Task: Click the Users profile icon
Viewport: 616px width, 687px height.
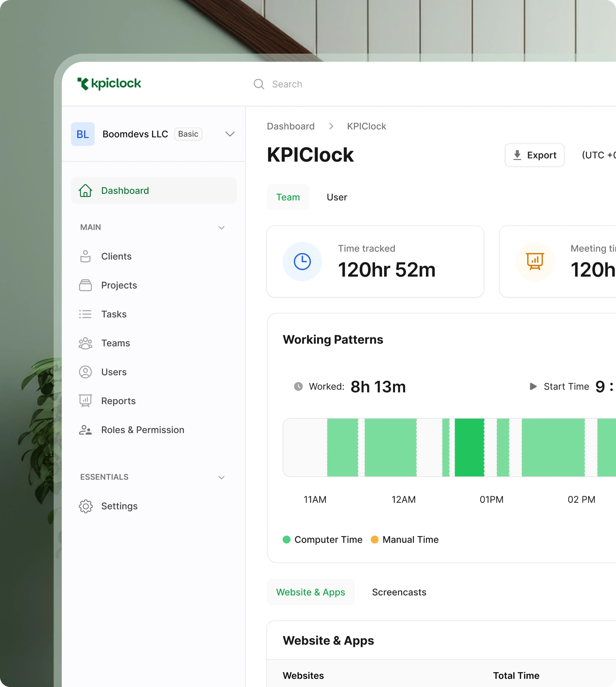Action: (85, 372)
